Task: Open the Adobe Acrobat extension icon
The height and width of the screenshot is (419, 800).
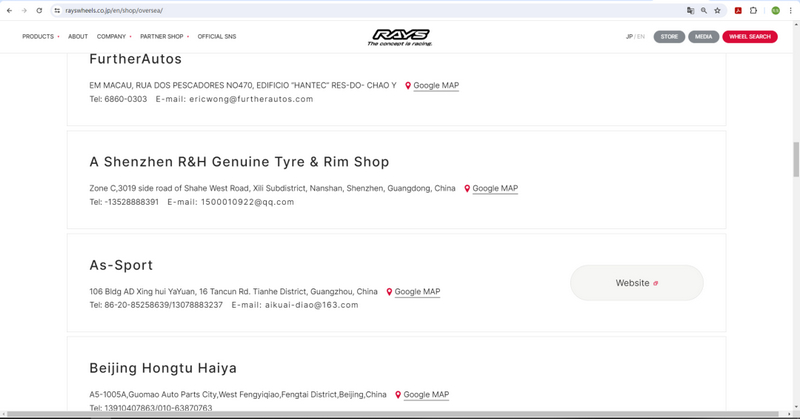Action: point(738,10)
